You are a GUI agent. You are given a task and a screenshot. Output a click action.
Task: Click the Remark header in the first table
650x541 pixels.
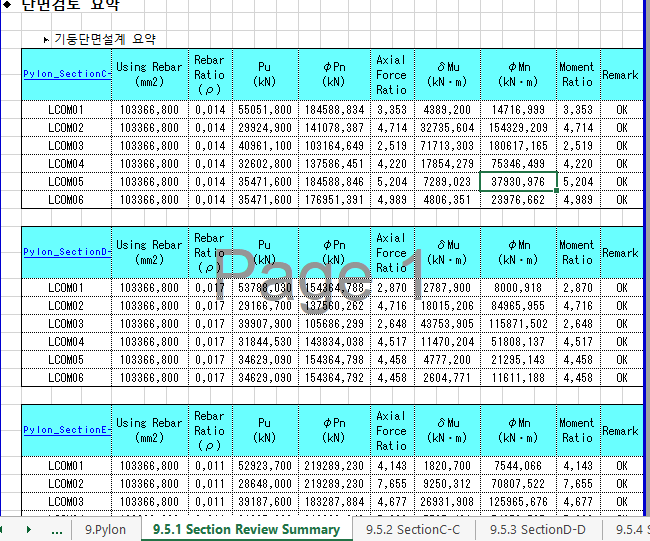[x=620, y=75]
